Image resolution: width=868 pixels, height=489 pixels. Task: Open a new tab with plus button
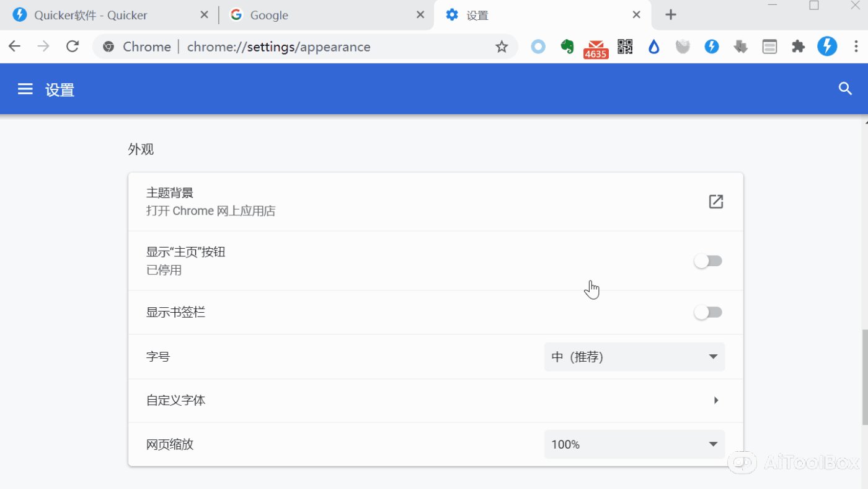tap(670, 16)
